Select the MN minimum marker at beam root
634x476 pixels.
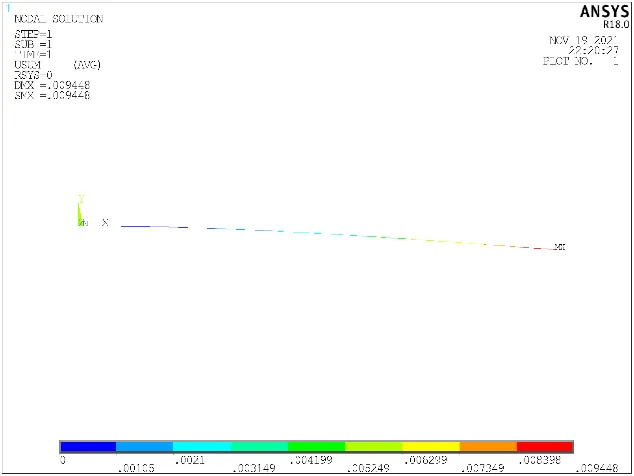[84, 223]
